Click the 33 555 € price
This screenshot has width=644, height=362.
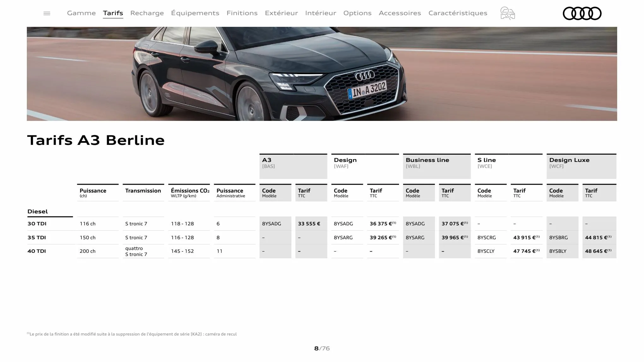[309, 224]
